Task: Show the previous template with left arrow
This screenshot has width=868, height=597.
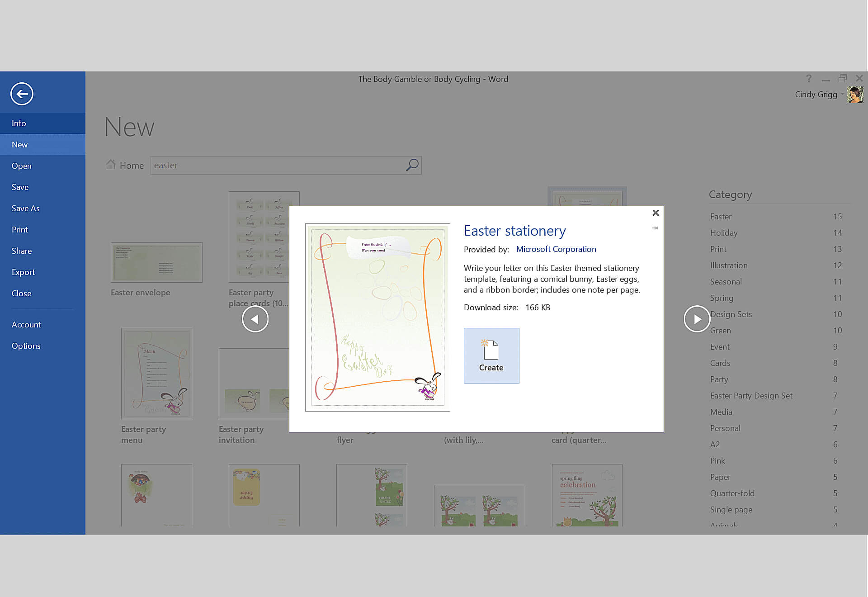Action: 255,319
